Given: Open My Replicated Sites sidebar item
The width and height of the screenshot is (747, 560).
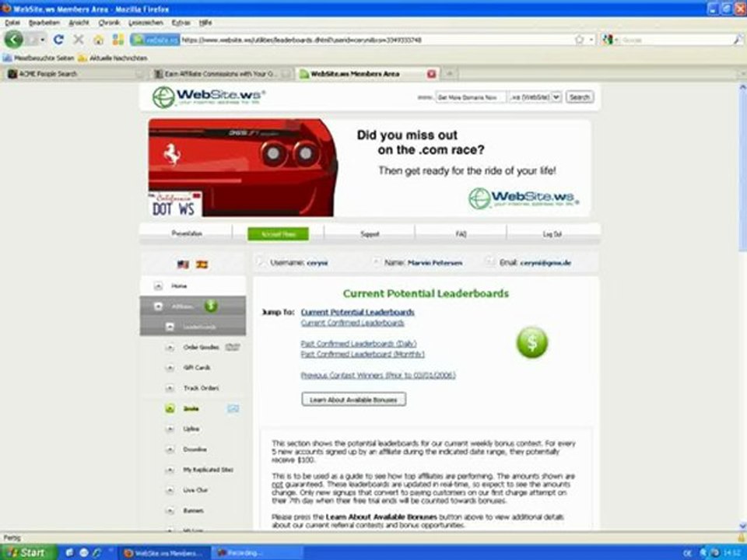Looking at the screenshot, I should [209, 470].
